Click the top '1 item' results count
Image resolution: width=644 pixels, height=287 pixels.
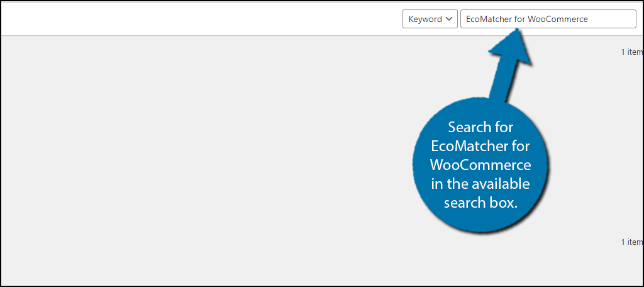click(631, 52)
